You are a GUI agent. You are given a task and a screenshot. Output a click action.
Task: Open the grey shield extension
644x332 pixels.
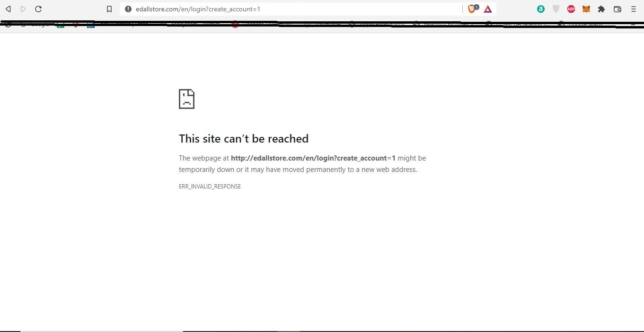(x=556, y=9)
